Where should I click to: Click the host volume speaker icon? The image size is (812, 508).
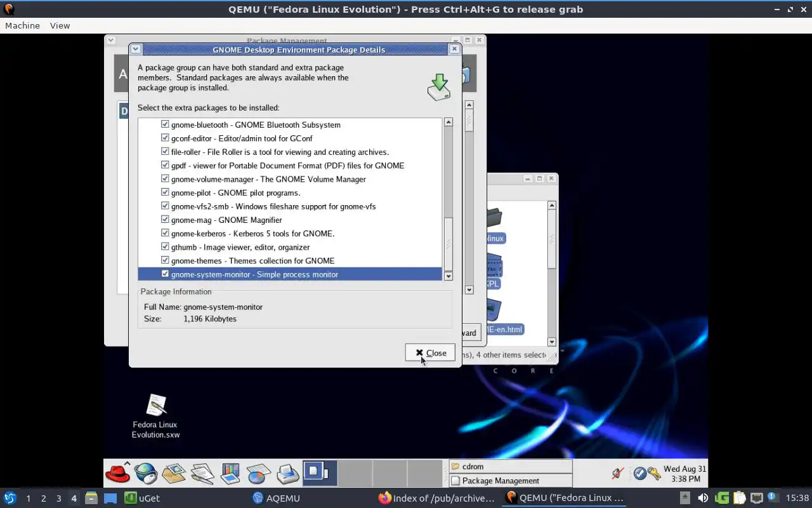coord(703,498)
